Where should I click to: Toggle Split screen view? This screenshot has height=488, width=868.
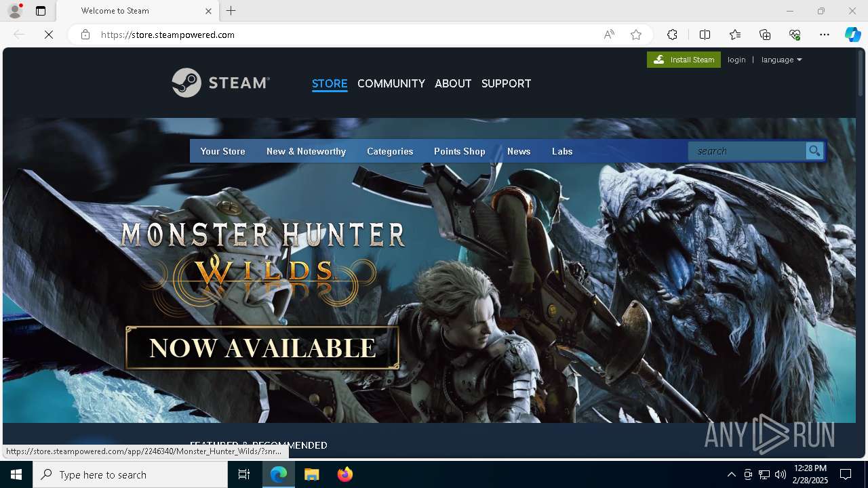[705, 35]
